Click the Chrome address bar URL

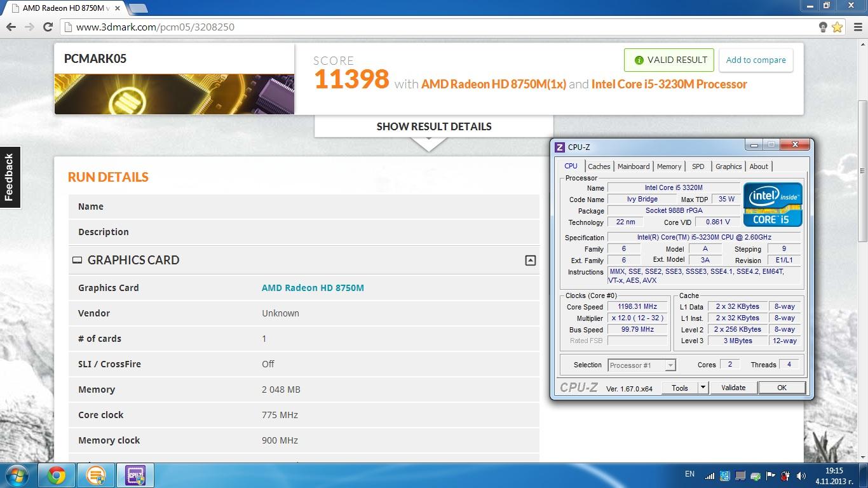coord(155,27)
